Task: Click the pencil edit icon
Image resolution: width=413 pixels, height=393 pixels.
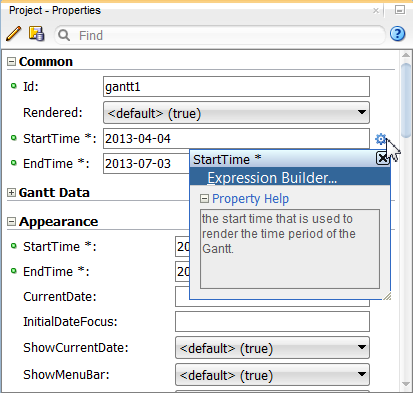Action: [14, 34]
